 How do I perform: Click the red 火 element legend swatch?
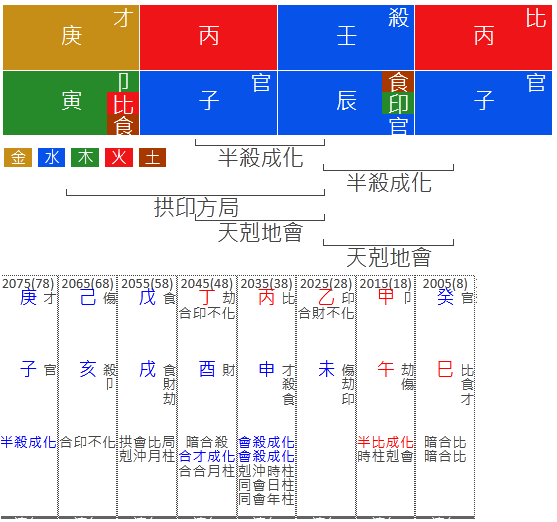(119, 157)
